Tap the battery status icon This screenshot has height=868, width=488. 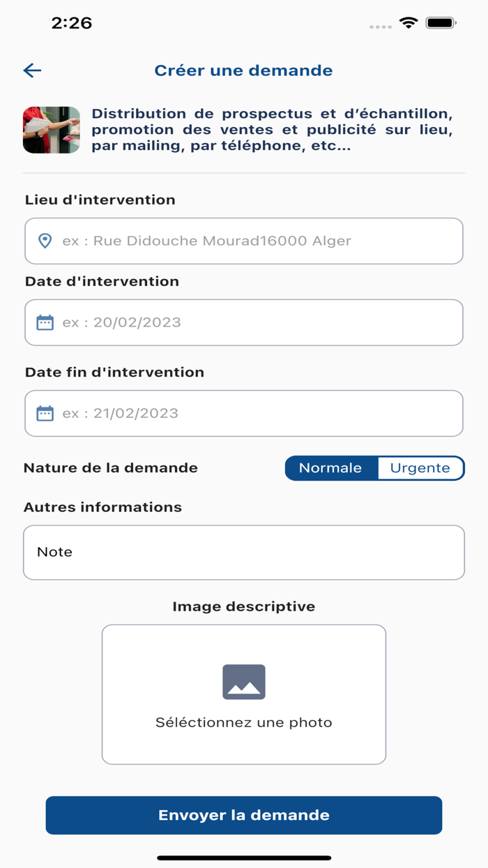441,23
